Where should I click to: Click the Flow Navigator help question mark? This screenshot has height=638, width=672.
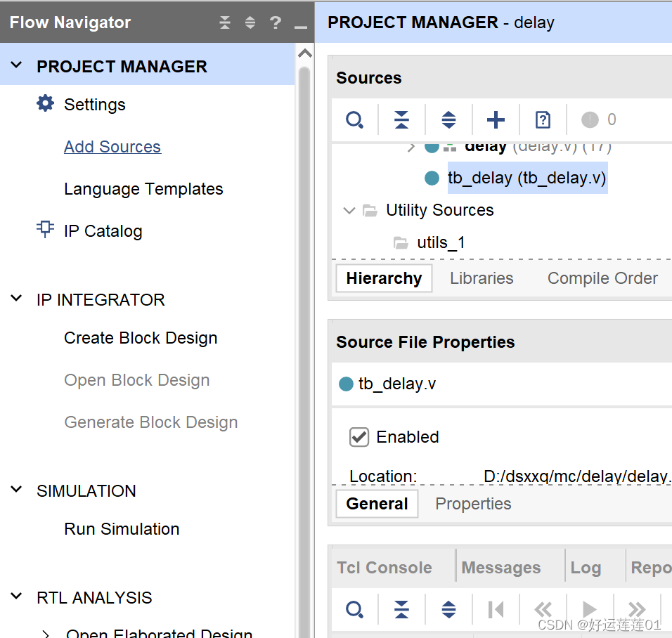tap(276, 22)
